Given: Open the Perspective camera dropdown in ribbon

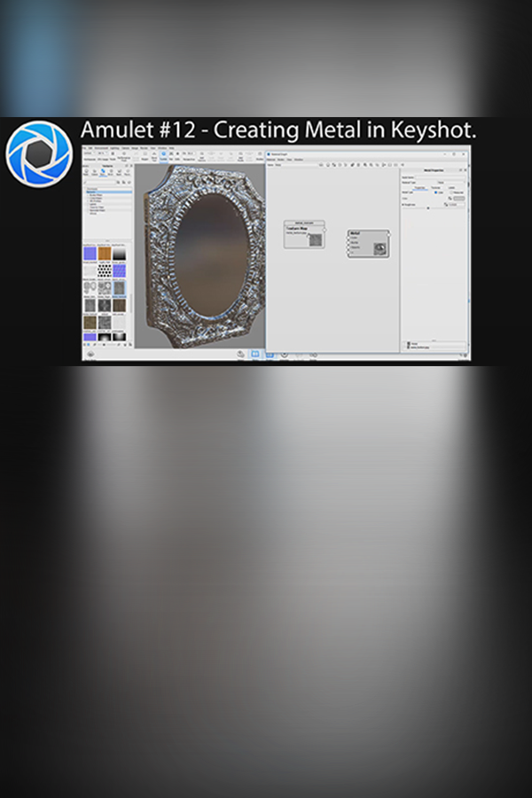Looking at the screenshot, I should [x=190, y=153].
